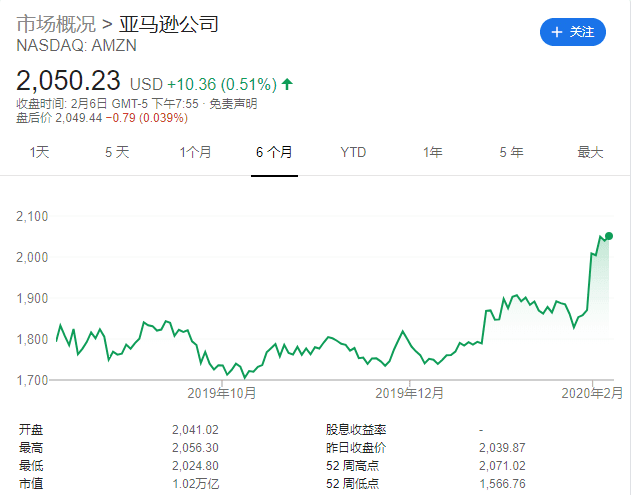Click the 关注 follow button
This screenshot has height=495, width=632.
[572, 32]
